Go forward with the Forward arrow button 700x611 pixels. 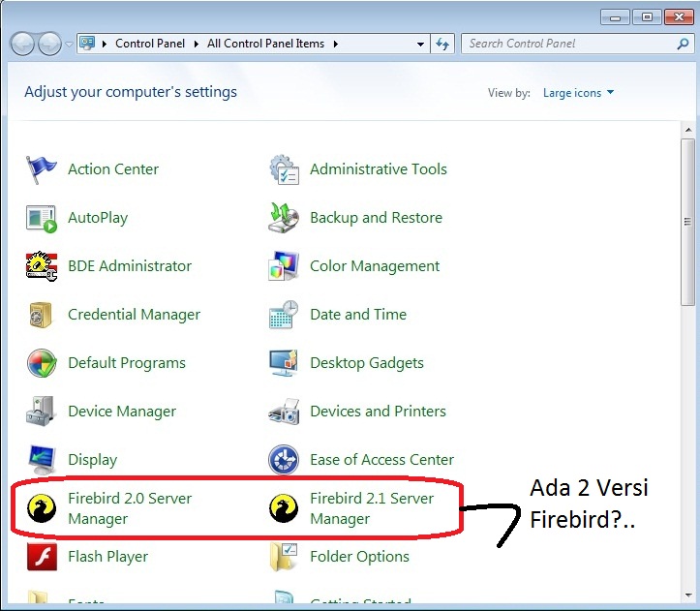[50, 44]
